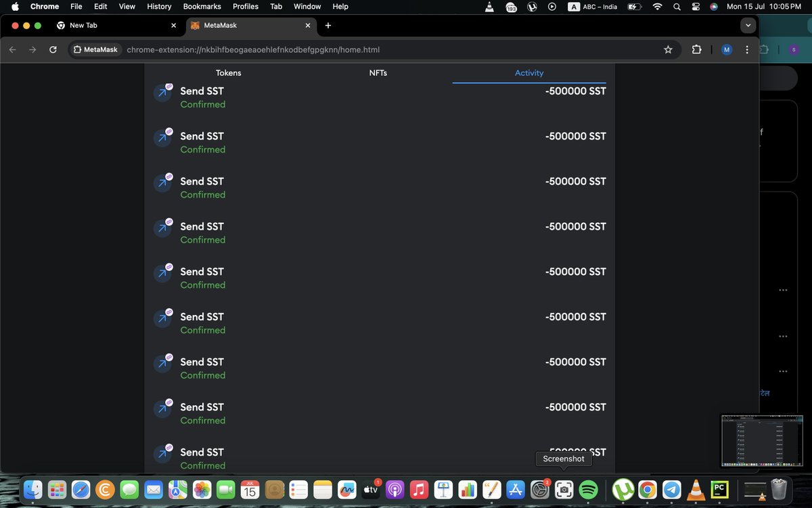812x508 pixels.
Task: Launch Siri from the menu bar
Action: pos(714,6)
